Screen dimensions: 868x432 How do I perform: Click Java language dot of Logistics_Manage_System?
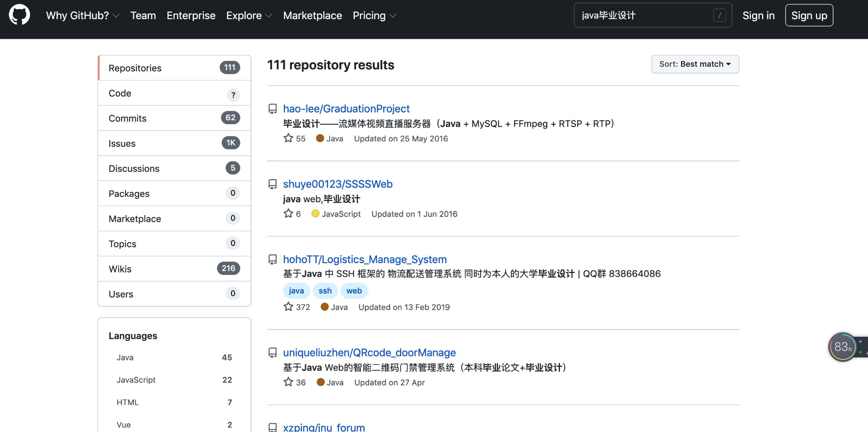[325, 307]
